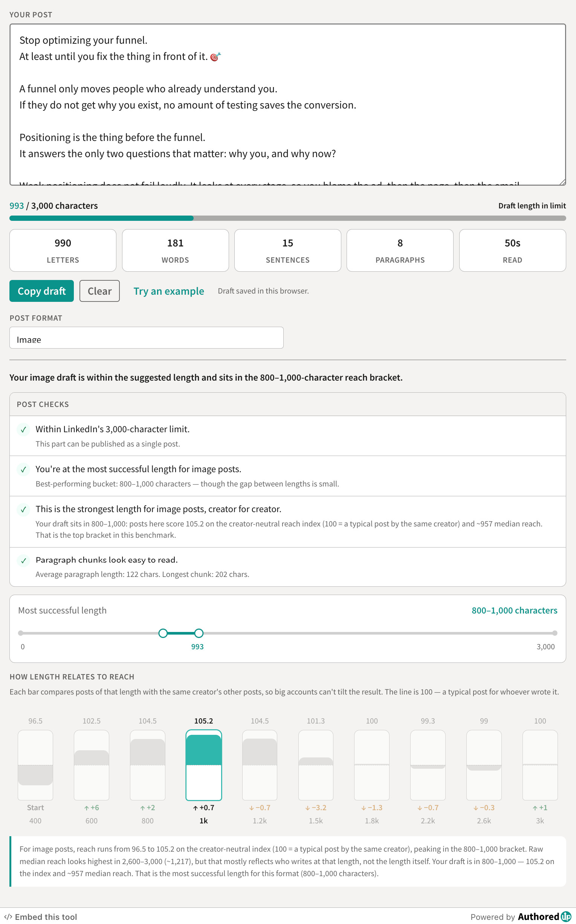Click the textarea resize handle
Image resolution: width=576 pixels, height=924 pixels.
point(562,182)
